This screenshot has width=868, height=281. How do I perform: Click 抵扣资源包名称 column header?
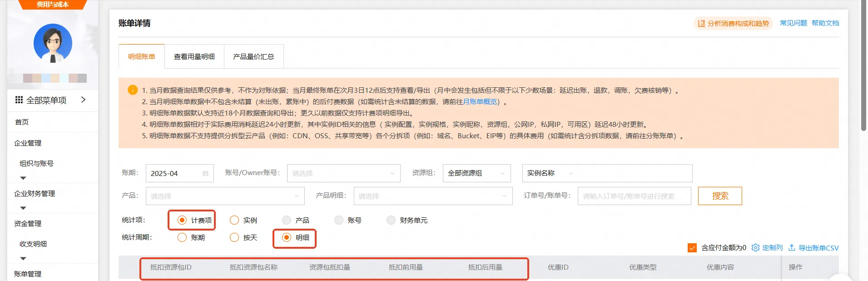coord(253,267)
